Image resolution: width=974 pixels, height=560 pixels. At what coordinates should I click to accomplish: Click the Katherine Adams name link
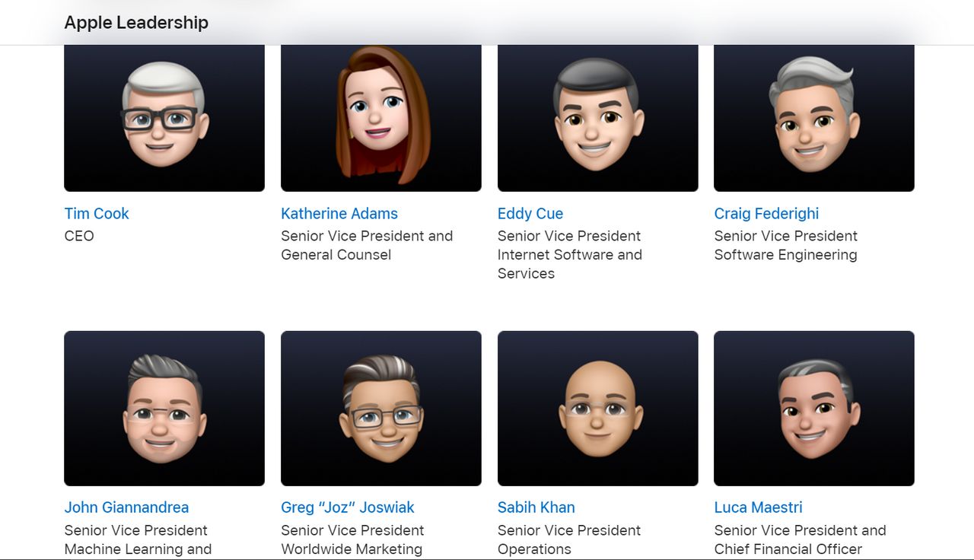pyautogui.click(x=339, y=214)
